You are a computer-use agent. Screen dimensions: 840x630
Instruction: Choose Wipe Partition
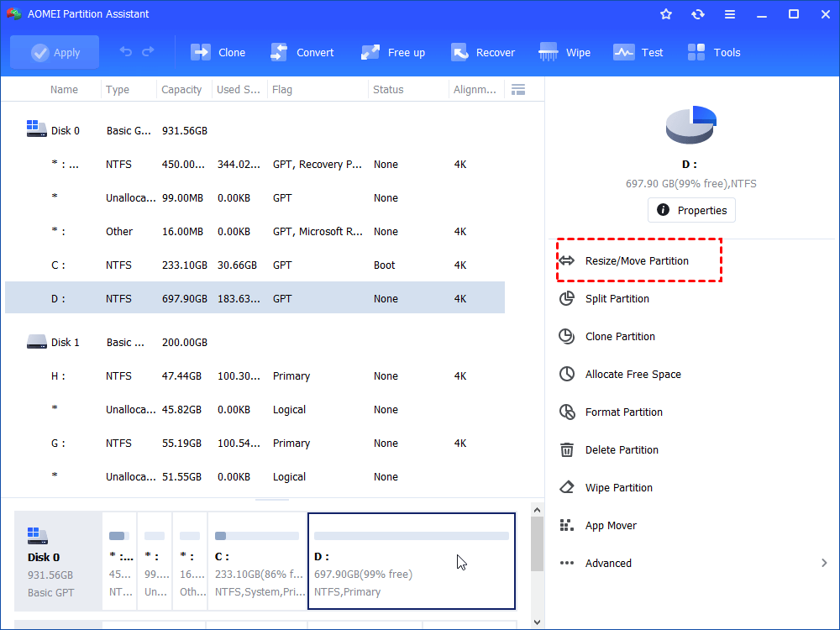coord(619,487)
